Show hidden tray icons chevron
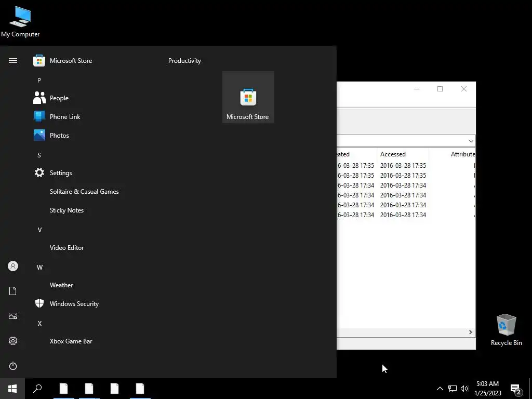The height and width of the screenshot is (399, 532). 440,389
